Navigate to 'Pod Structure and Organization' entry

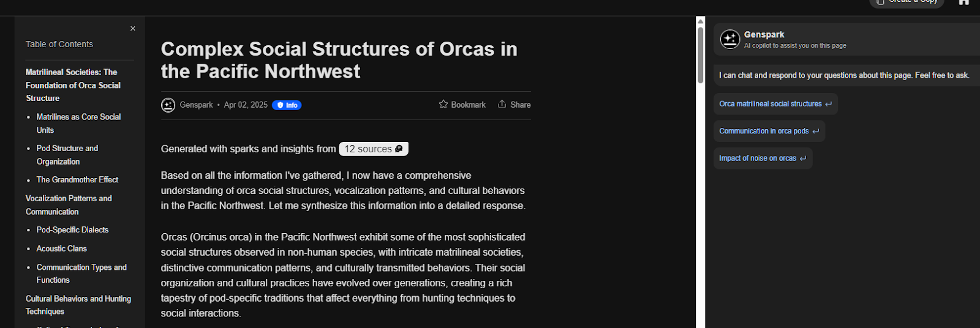coord(67,155)
